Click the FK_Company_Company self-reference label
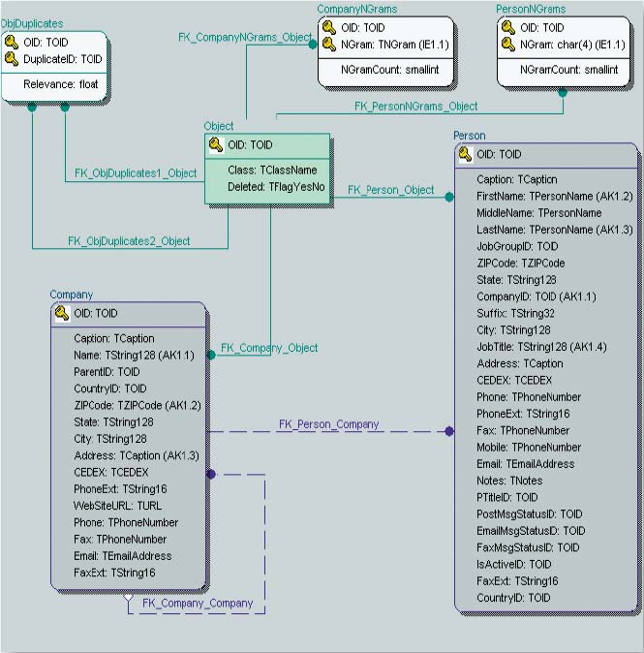 click(x=198, y=604)
